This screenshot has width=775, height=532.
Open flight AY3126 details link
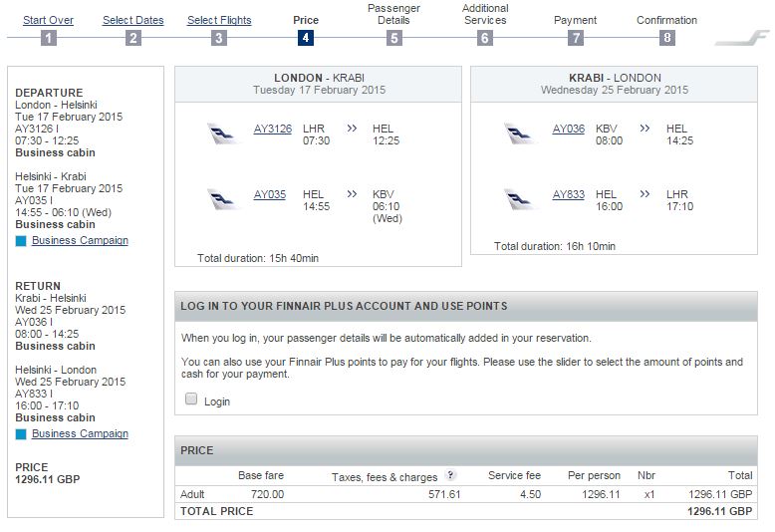[273, 129]
